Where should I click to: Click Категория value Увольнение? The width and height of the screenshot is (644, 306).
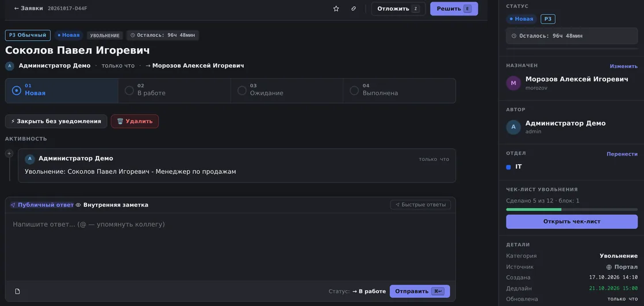click(619, 256)
